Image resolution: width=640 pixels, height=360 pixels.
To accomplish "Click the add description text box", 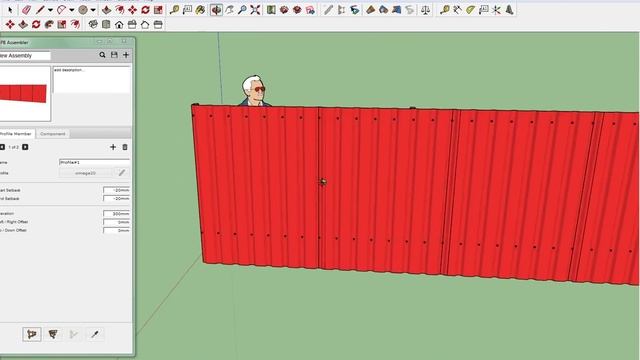I will [x=92, y=80].
